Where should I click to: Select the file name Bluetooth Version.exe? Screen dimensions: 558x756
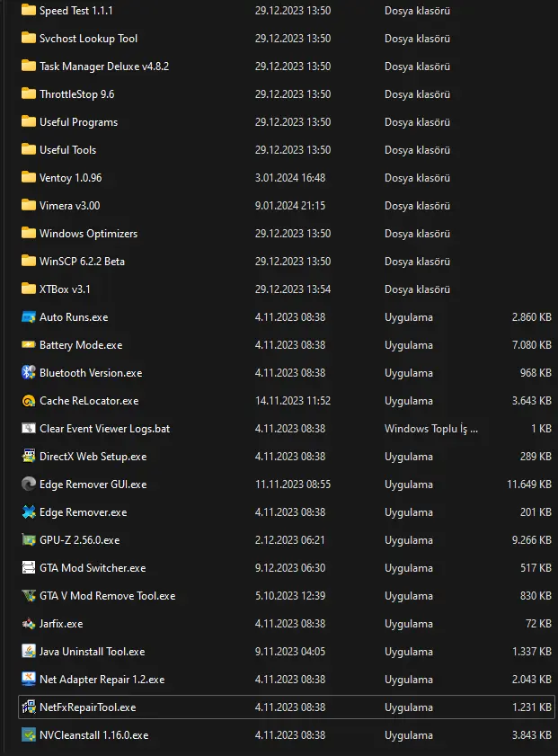(x=91, y=373)
